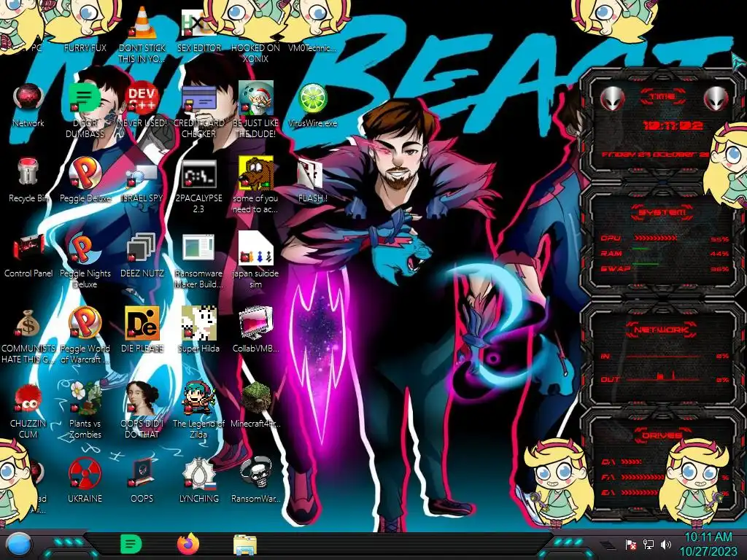Click the left alien head icon in widget

click(612, 98)
